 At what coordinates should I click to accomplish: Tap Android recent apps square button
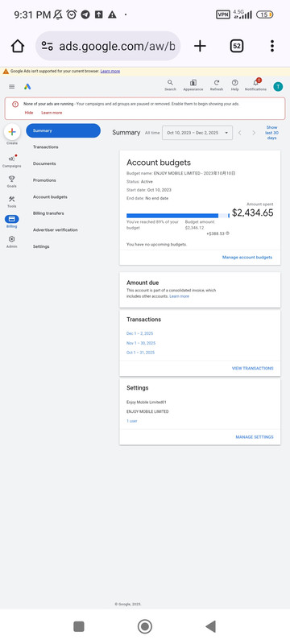click(79, 626)
